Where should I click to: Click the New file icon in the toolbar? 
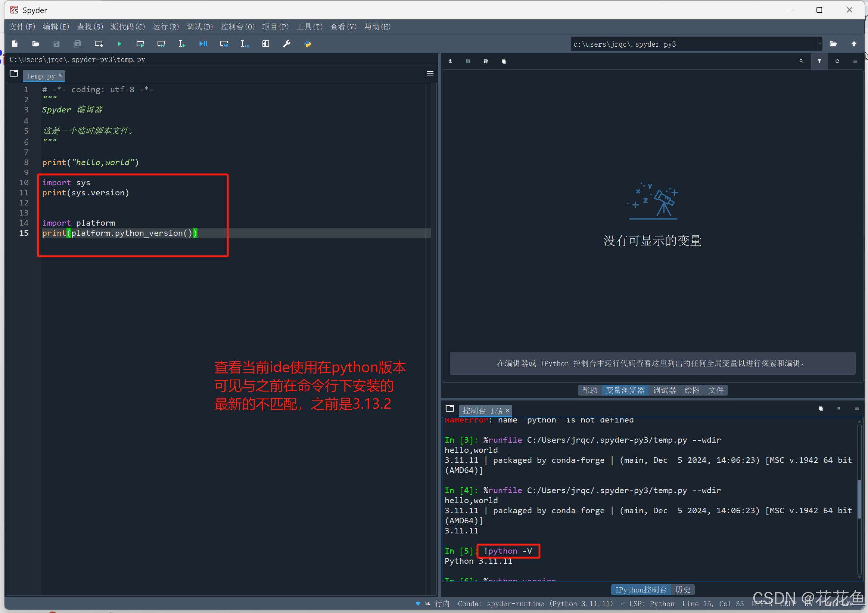point(15,44)
